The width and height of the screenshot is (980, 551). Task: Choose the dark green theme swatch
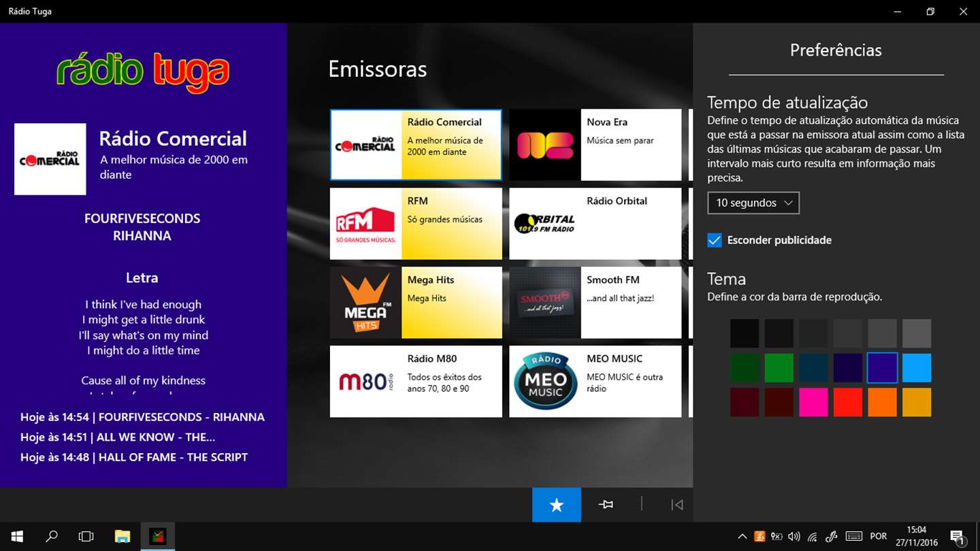(745, 368)
